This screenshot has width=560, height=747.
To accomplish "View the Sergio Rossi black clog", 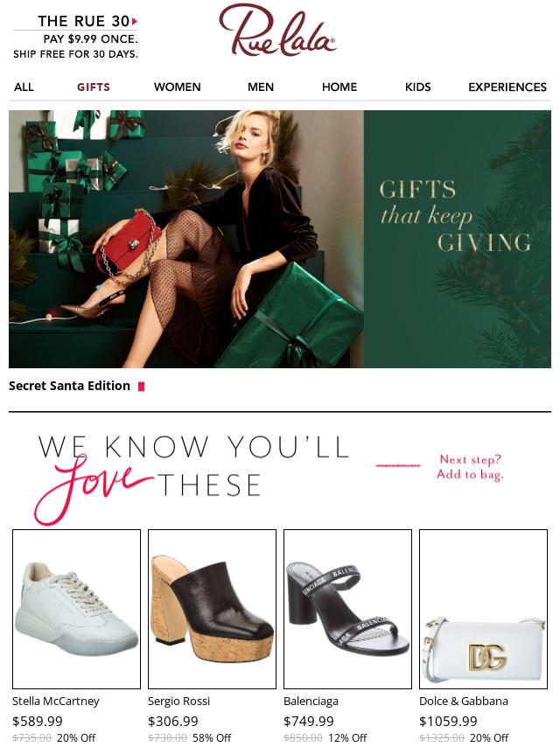I will pos(212,609).
